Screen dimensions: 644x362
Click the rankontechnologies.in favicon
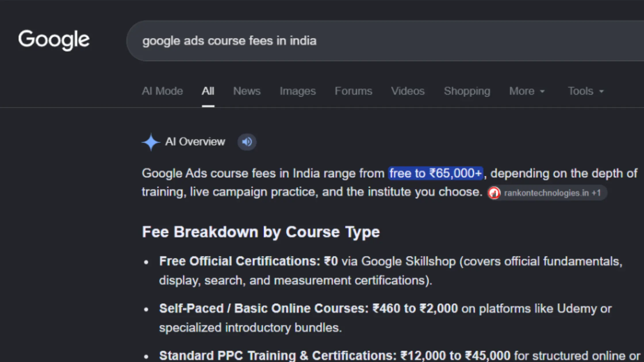[x=494, y=193]
